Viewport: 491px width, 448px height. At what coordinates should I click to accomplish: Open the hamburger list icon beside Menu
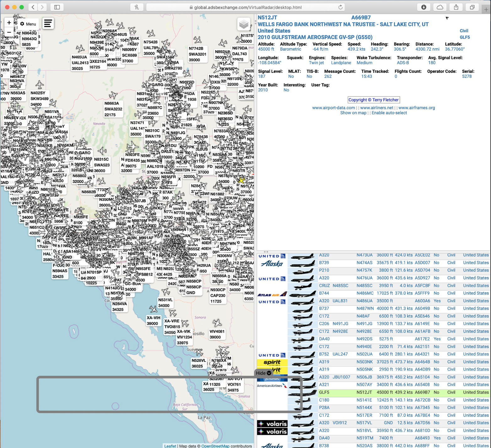pyautogui.click(x=48, y=24)
